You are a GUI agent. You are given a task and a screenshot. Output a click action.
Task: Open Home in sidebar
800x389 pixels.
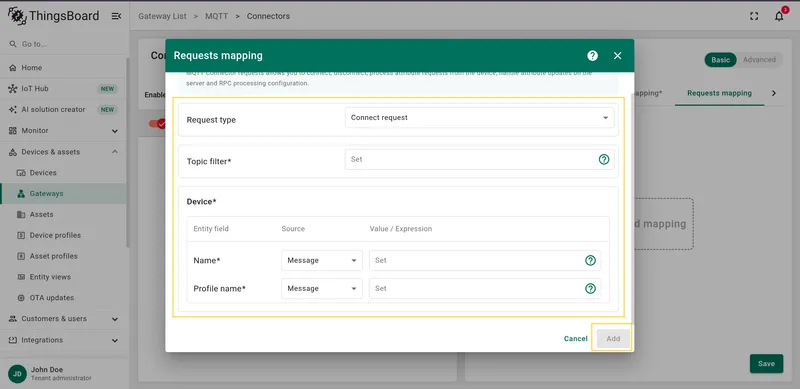tap(63, 68)
